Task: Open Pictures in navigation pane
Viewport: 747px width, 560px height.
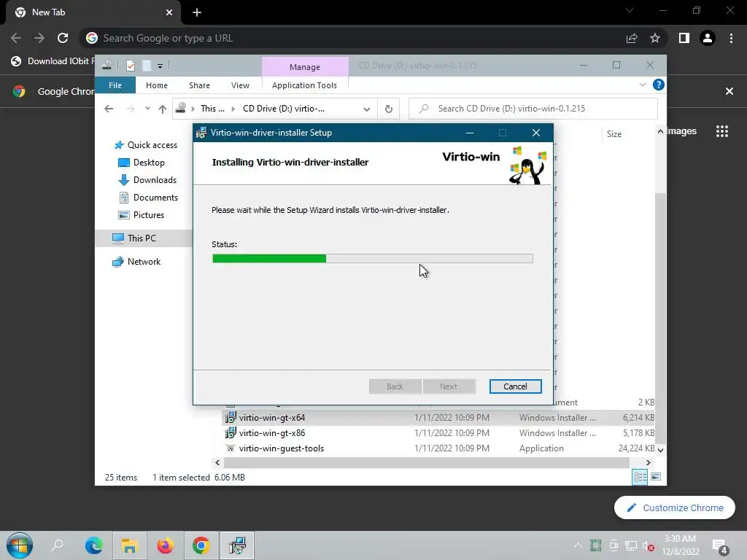Action: pos(148,215)
